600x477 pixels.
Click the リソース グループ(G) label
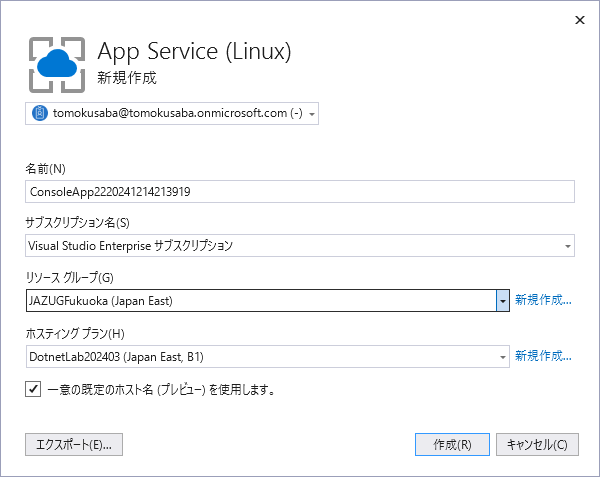point(70,277)
